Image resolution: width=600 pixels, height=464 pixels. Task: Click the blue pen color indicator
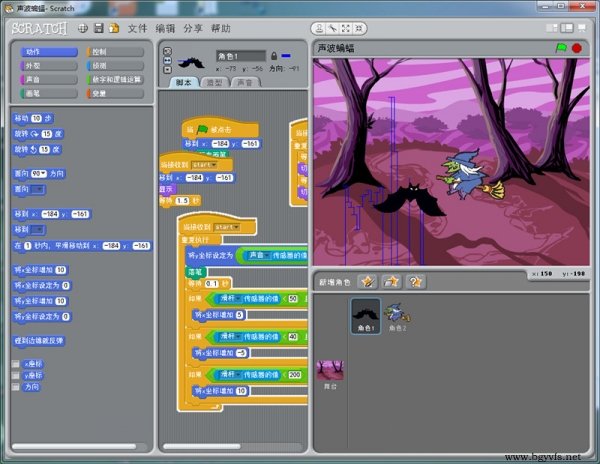[286, 56]
